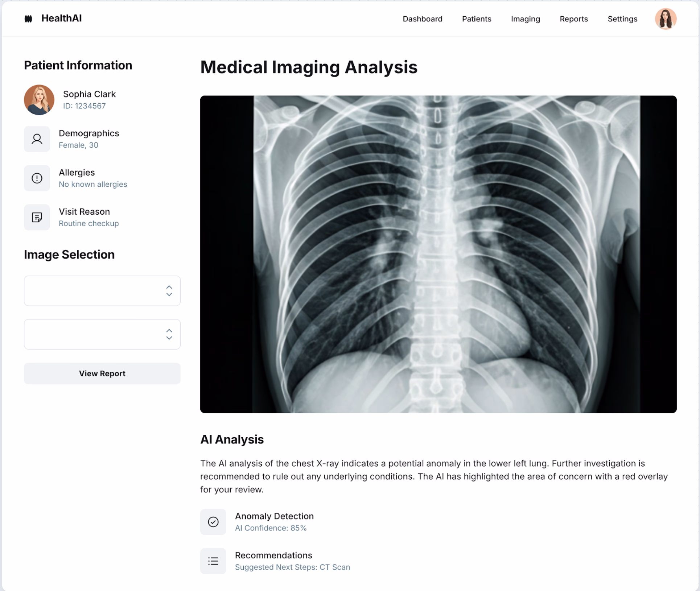This screenshot has width=700, height=591.
Task: Click the profile avatar in the navigation bar
Action: tap(666, 18)
